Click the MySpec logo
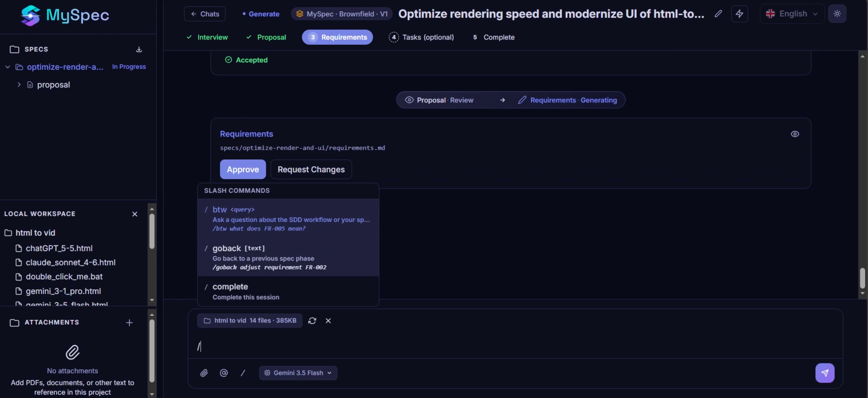 (65, 15)
